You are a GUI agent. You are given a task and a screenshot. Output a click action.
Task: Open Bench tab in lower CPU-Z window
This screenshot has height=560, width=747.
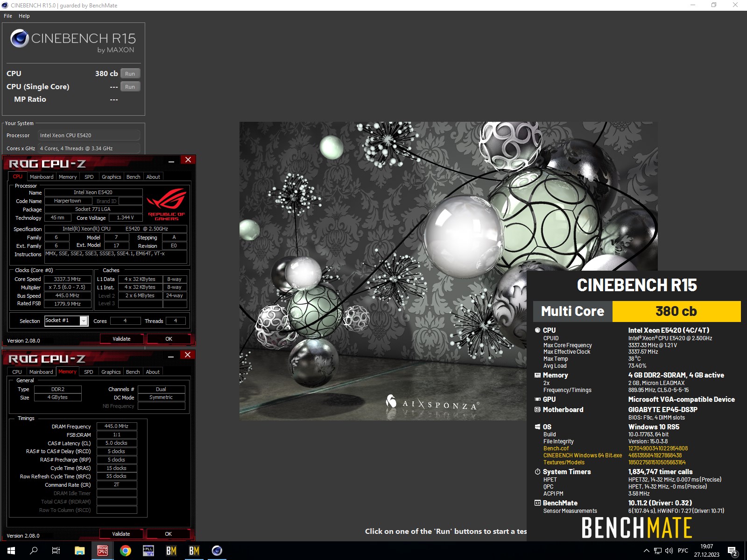[133, 372]
